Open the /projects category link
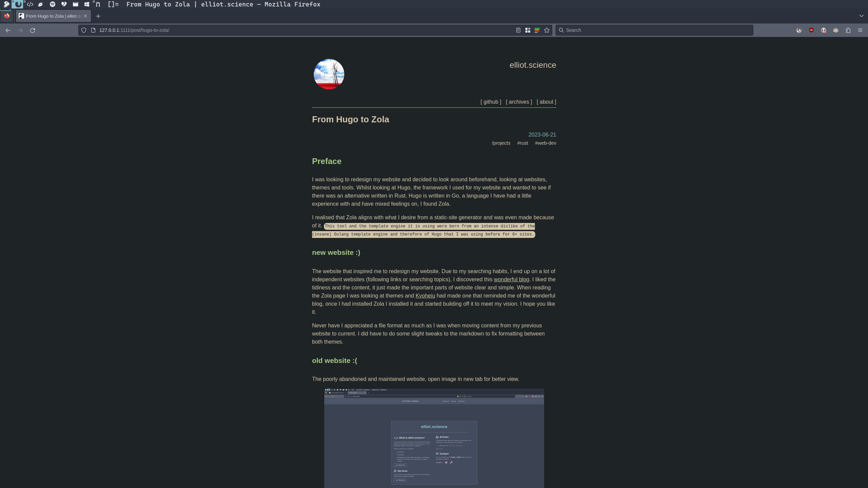The image size is (868, 488). coord(501,143)
